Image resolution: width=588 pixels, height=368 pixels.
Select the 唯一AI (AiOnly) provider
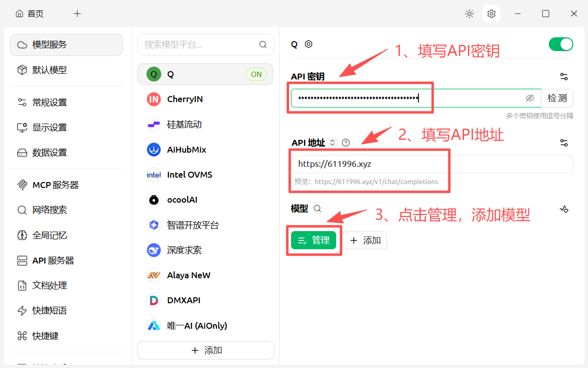pyautogui.click(x=205, y=325)
